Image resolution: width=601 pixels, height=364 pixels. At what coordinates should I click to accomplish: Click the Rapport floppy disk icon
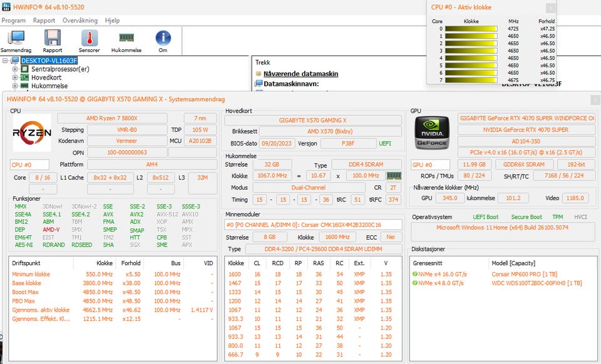coord(53,41)
